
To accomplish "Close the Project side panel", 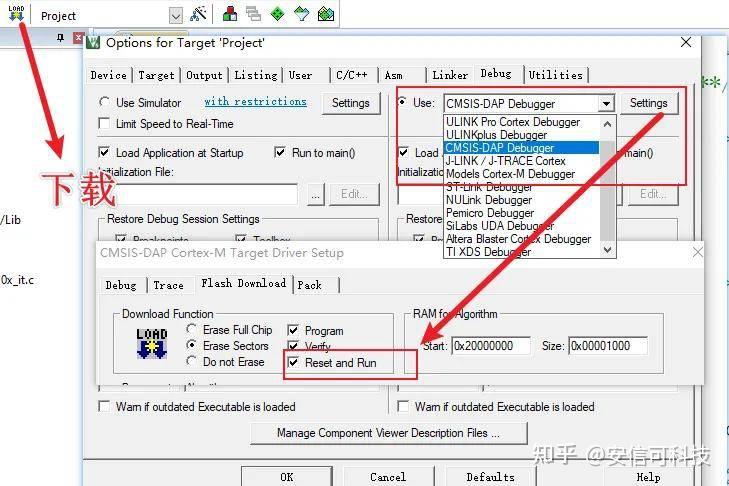I will [x=79, y=38].
